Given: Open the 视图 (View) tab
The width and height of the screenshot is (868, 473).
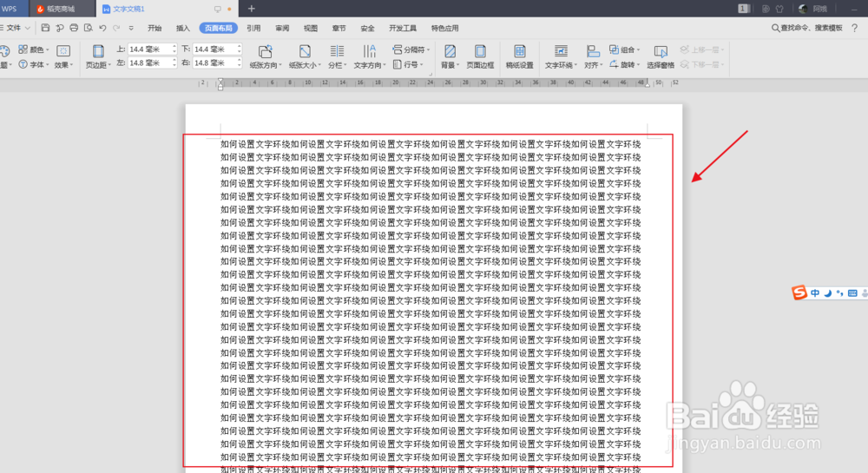Looking at the screenshot, I should [311, 29].
